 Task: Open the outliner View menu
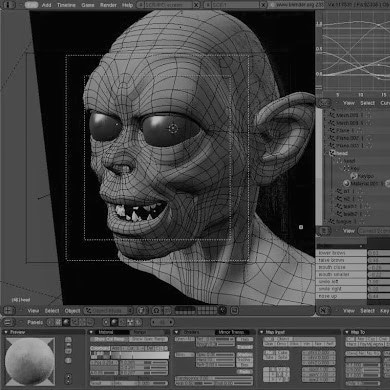(x=349, y=230)
